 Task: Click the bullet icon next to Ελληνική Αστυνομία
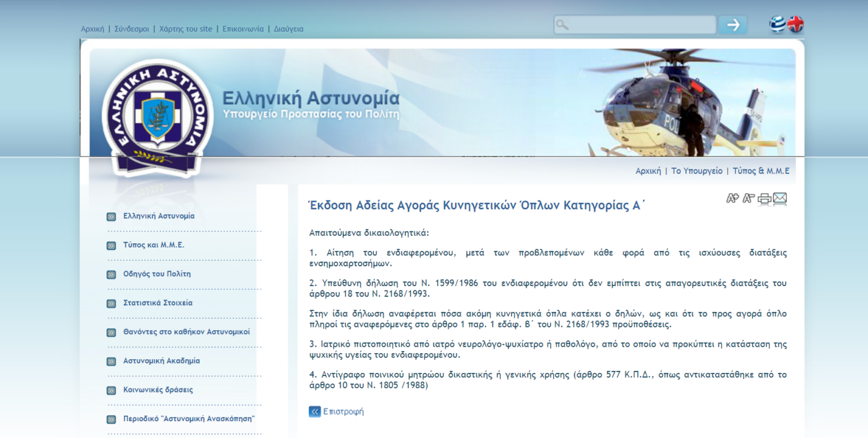coord(111,217)
